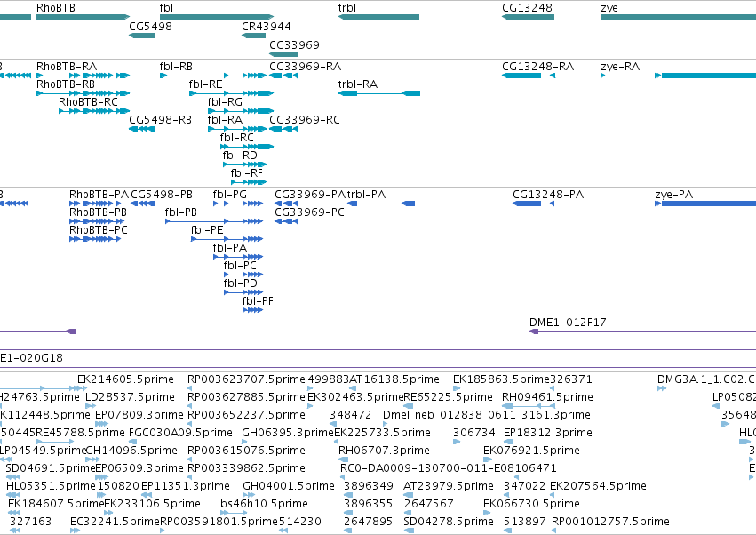This screenshot has width=756, height=535.
Task: Select the CG5498 gene feature
Action: tap(142, 36)
